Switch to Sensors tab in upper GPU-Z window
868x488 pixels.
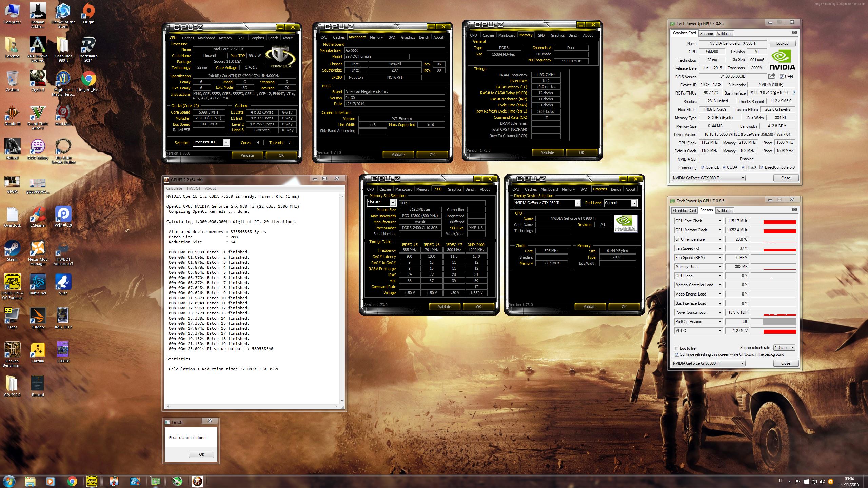706,34
